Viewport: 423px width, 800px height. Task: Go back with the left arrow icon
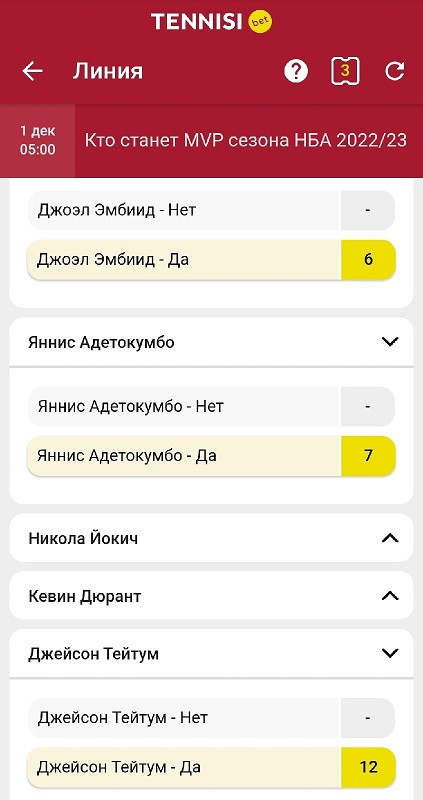point(32,71)
